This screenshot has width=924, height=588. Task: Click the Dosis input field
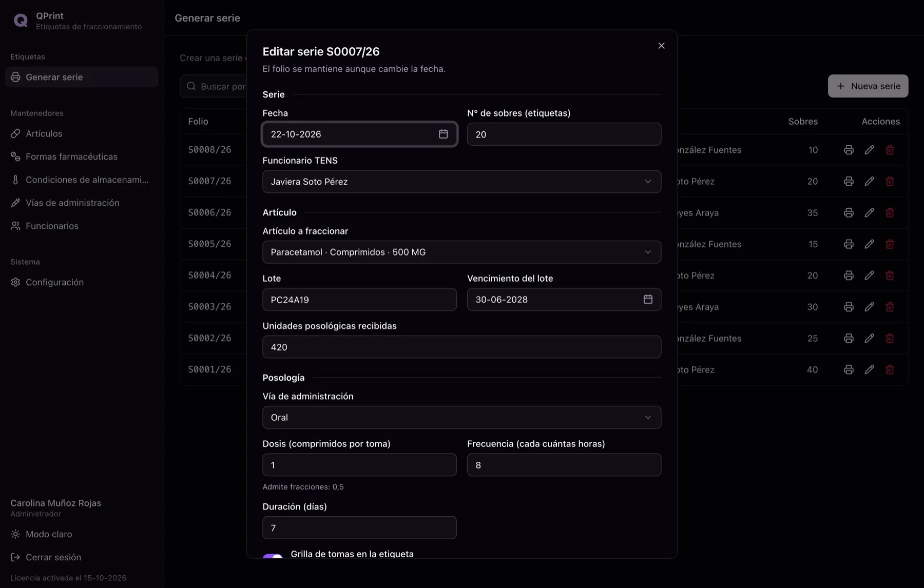tap(359, 465)
